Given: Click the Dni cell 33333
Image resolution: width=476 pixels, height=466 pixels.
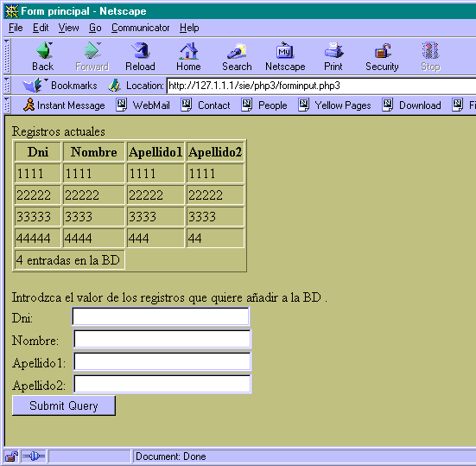Looking at the screenshot, I should [x=38, y=217].
